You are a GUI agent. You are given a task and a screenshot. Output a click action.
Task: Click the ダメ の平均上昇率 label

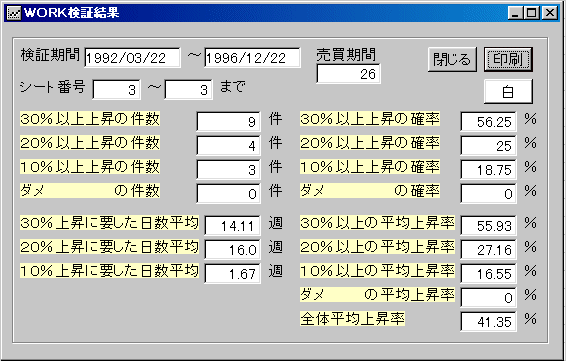coord(377,295)
